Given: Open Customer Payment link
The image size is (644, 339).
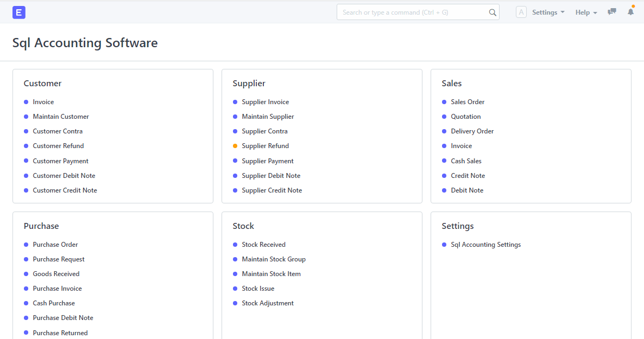Looking at the screenshot, I should point(60,161).
